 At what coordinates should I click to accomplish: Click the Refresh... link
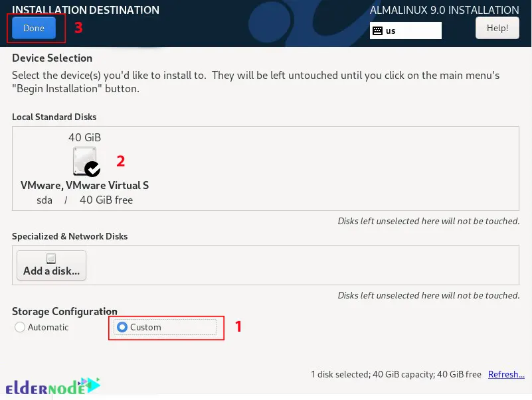coord(506,374)
